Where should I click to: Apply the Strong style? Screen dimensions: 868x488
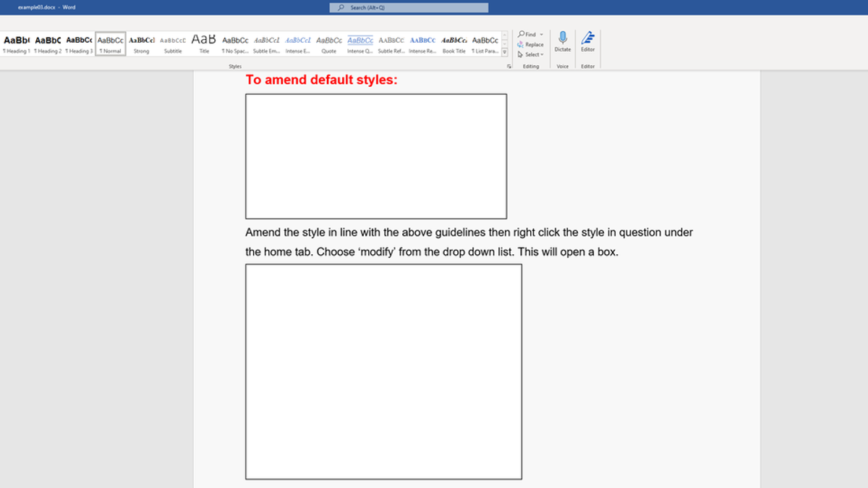[x=141, y=44]
